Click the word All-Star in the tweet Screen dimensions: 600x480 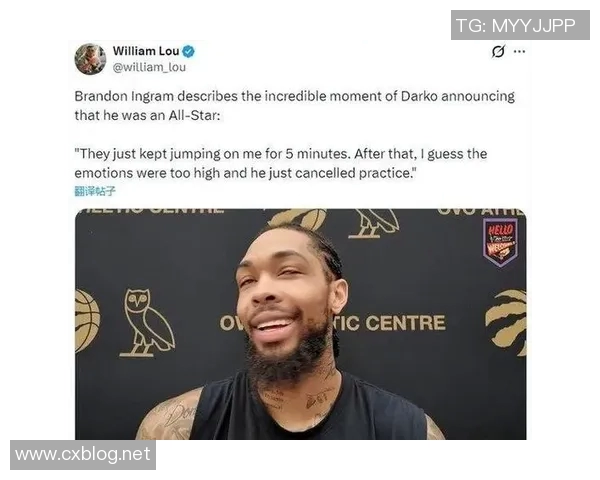pyautogui.click(x=192, y=115)
